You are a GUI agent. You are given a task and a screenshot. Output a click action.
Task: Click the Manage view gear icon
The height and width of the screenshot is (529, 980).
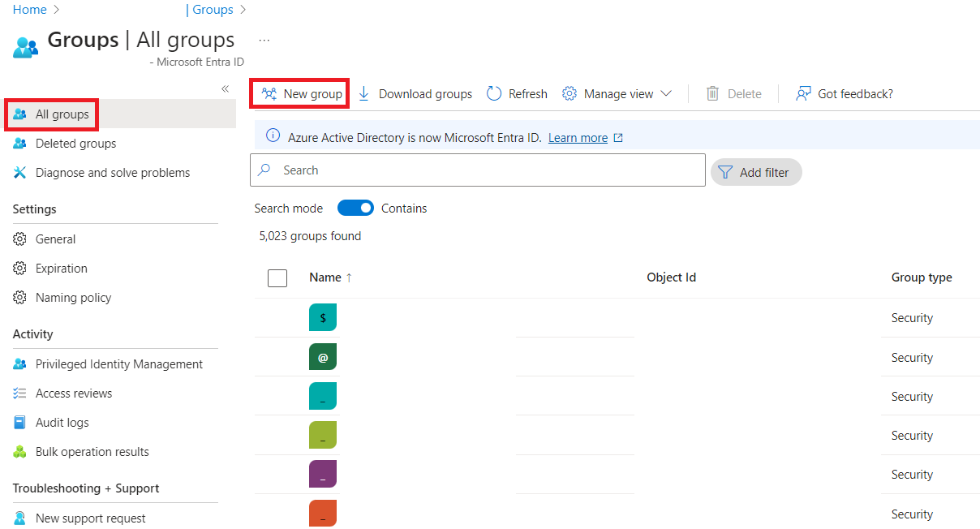pyautogui.click(x=570, y=93)
